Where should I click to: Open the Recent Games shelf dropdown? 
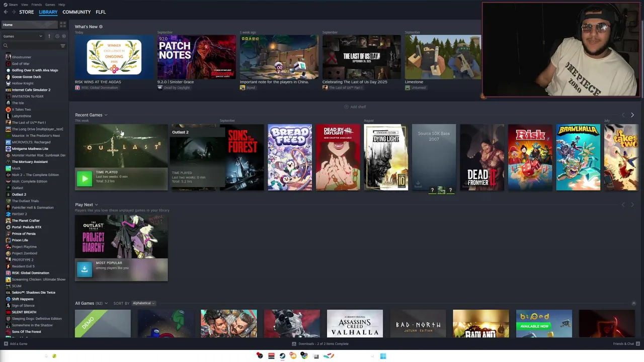tap(106, 115)
